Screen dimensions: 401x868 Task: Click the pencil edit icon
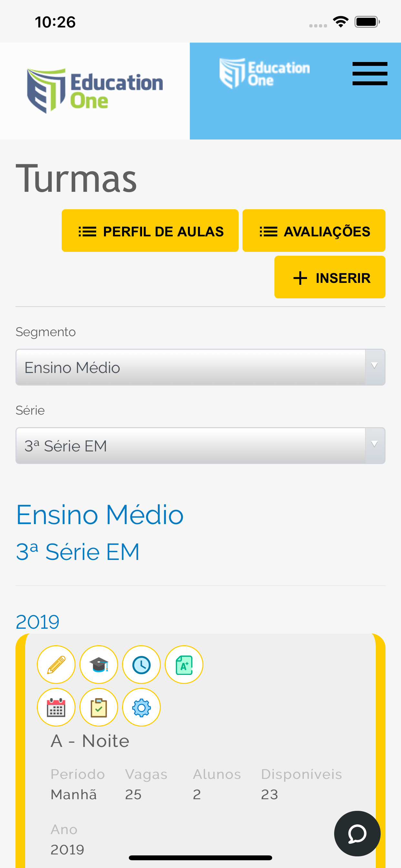coord(56,665)
